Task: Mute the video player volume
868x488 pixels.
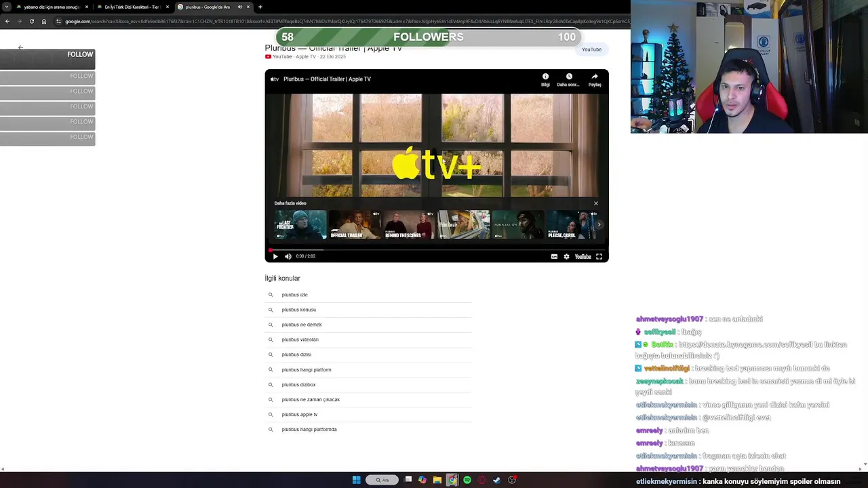Action: tap(288, 256)
